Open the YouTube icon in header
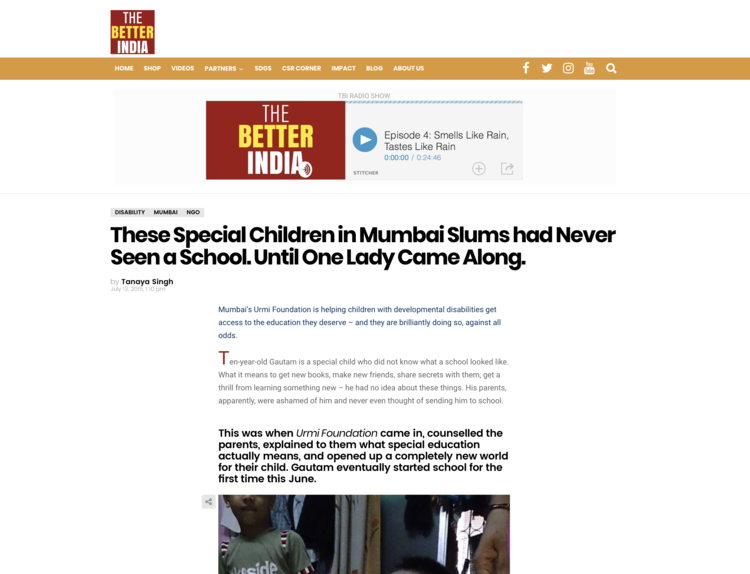Screen dimensions: 750x574 [589, 68]
